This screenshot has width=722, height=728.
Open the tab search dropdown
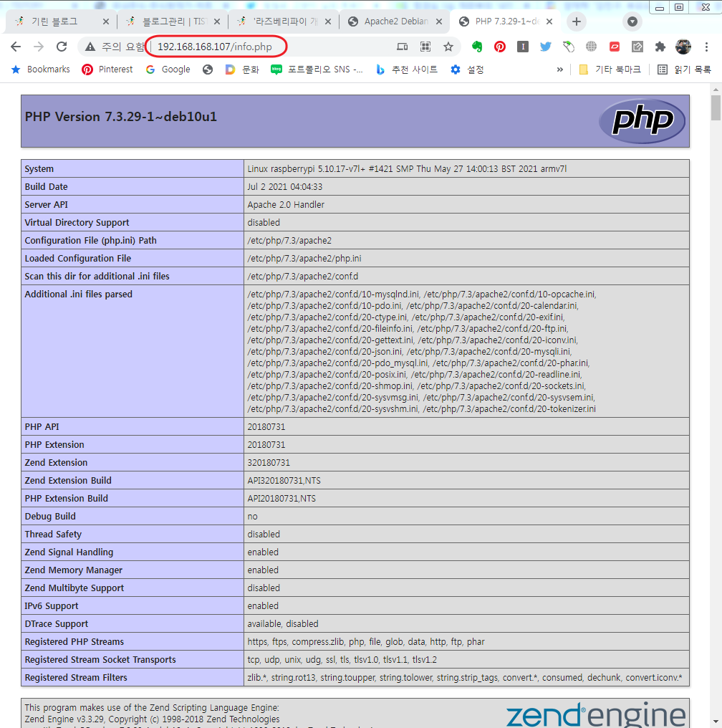(x=632, y=21)
